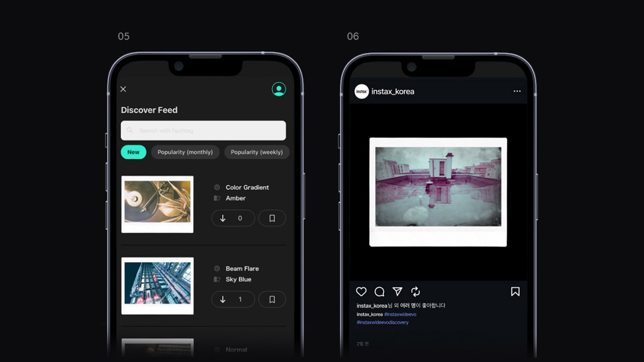The image size is (644, 362).
Task: Select the Popularity (monthly) tab
Action: pyautogui.click(x=185, y=152)
